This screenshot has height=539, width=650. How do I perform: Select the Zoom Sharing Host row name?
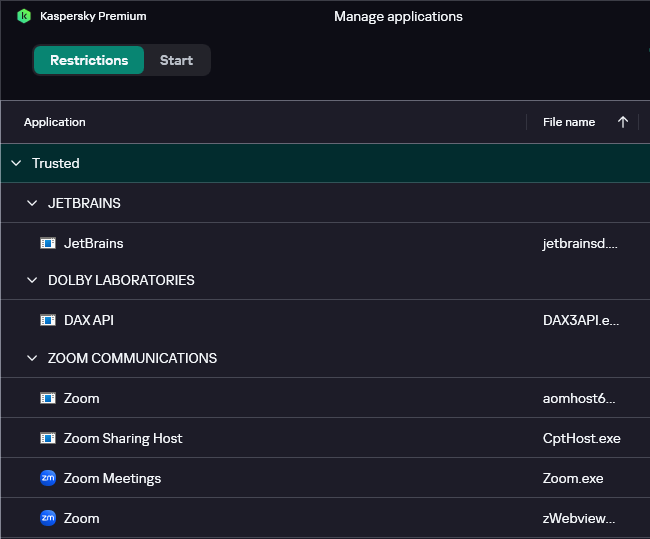click(x=123, y=438)
